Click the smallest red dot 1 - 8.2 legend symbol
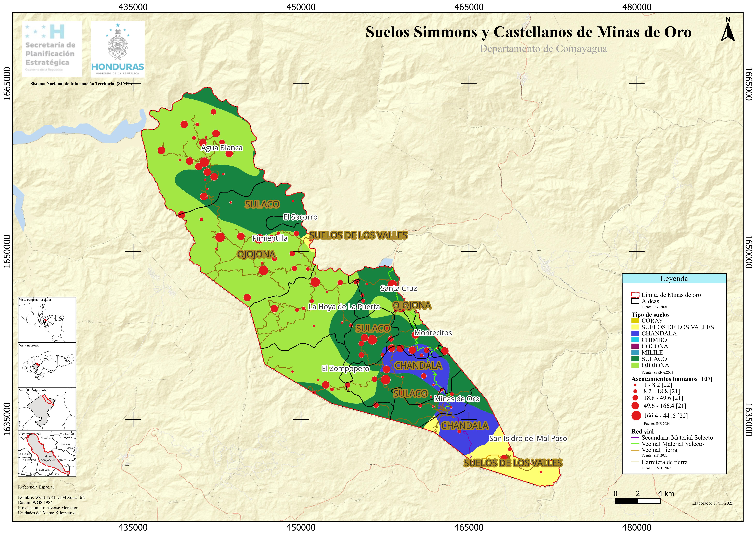This screenshot has height=534, width=756. pyautogui.click(x=635, y=385)
